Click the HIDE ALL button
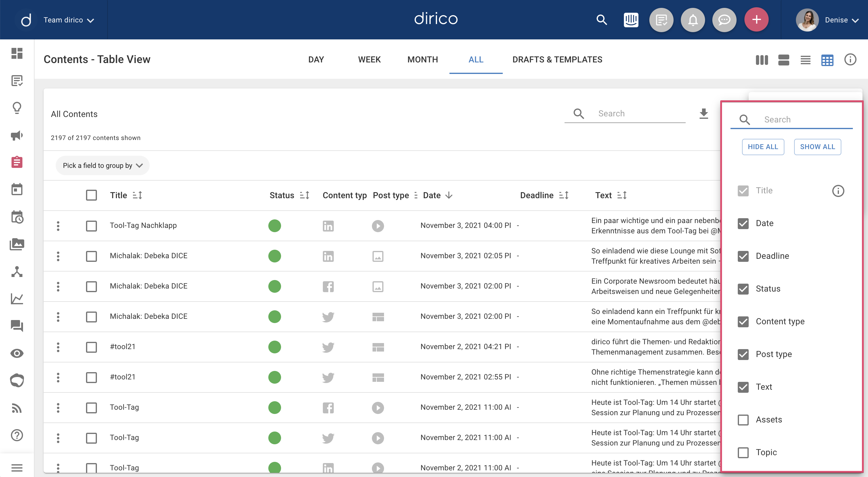868x477 pixels. click(x=763, y=147)
